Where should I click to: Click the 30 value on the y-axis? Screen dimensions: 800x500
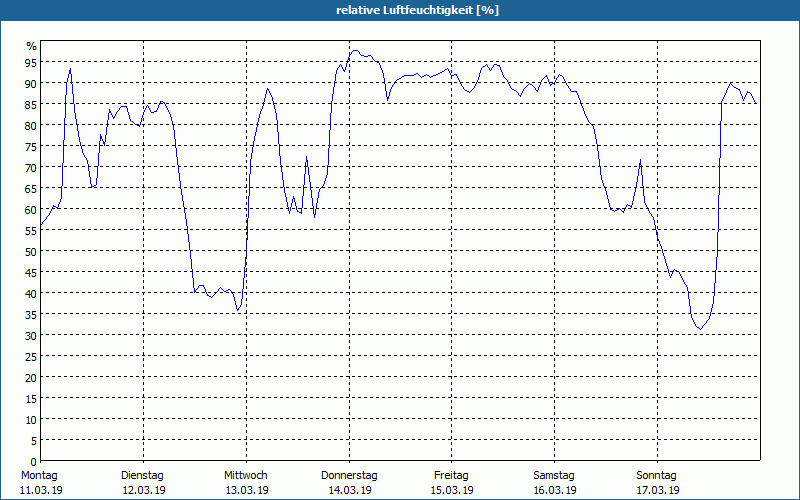31,335
